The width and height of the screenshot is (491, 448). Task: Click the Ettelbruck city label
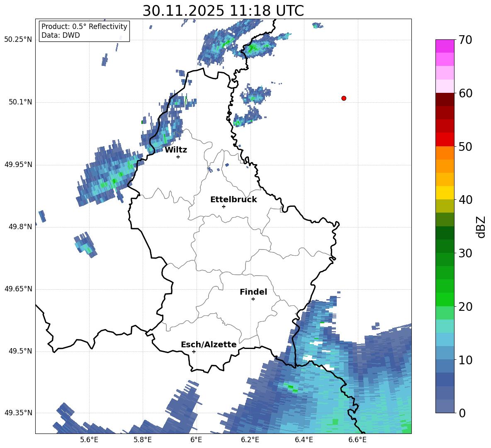[x=233, y=200]
